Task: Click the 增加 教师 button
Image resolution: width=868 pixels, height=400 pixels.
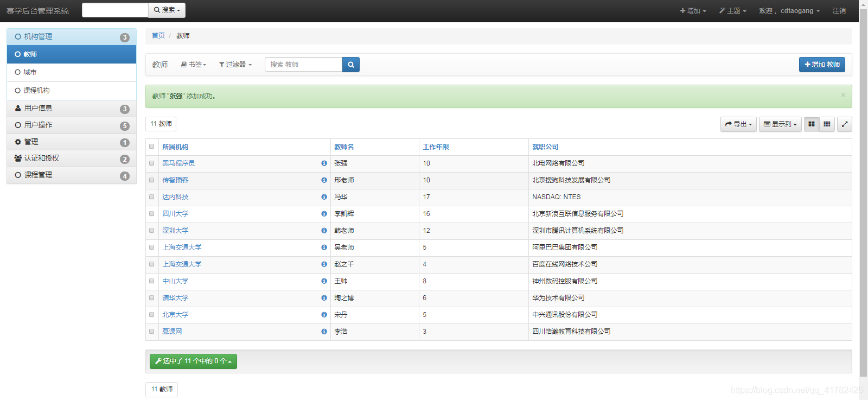Action: click(822, 65)
